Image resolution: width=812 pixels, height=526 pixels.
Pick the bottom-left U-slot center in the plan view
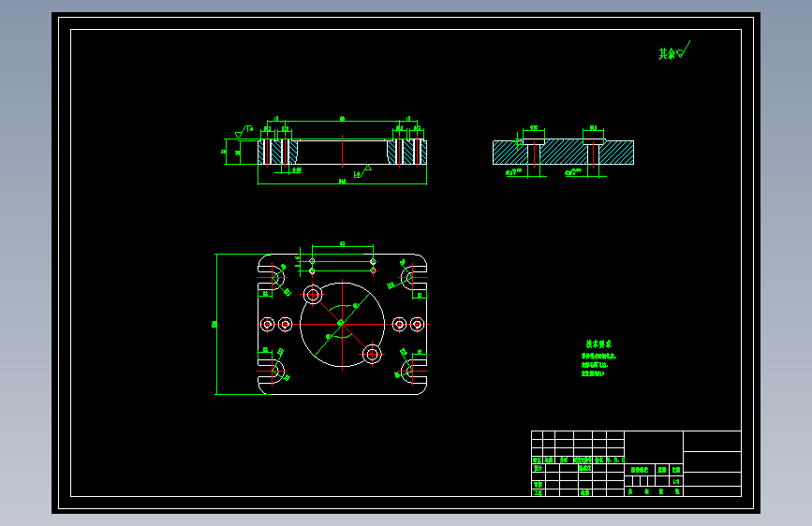point(273,371)
